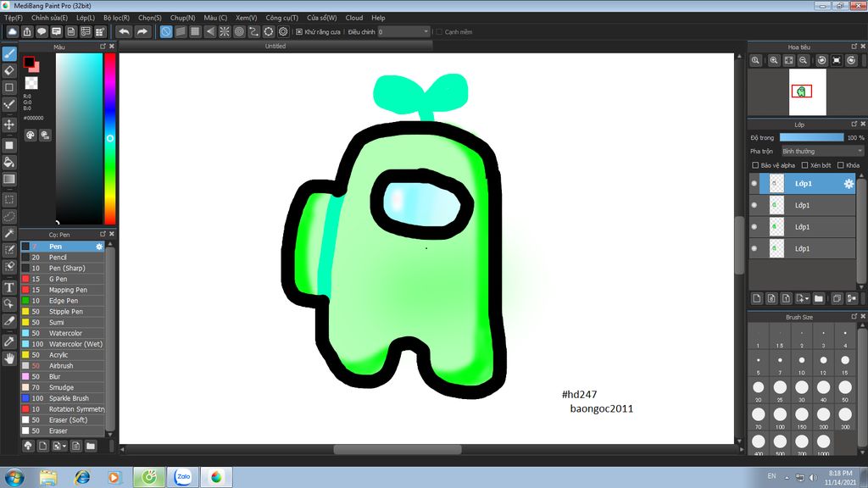
Task: Open the Lớp(L) menu
Action: tap(86, 18)
